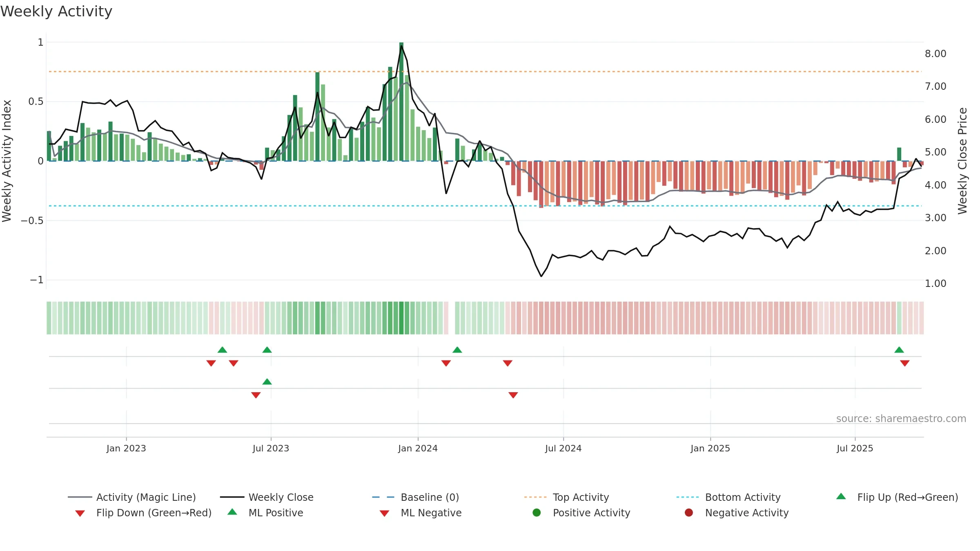Select the Jan 2025 axis label

pyautogui.click(x=710, y=448)
